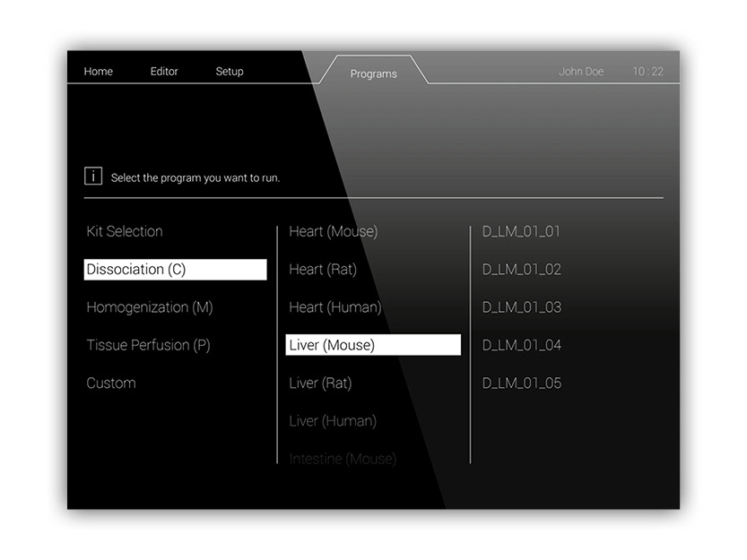The height and width of the screenshot is (560, 747).
Task: Pick the Homogenization (M) category
Action: coord(150,307)
